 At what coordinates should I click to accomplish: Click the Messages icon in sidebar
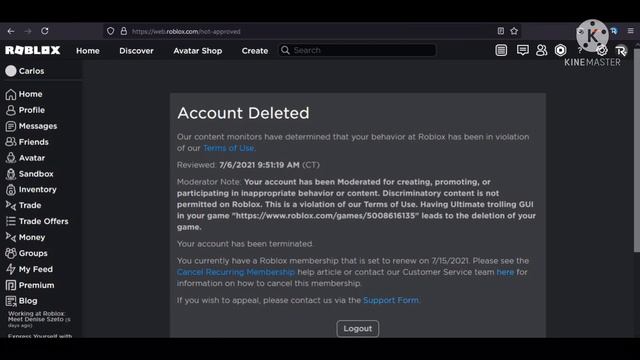[x=11, y=126]
